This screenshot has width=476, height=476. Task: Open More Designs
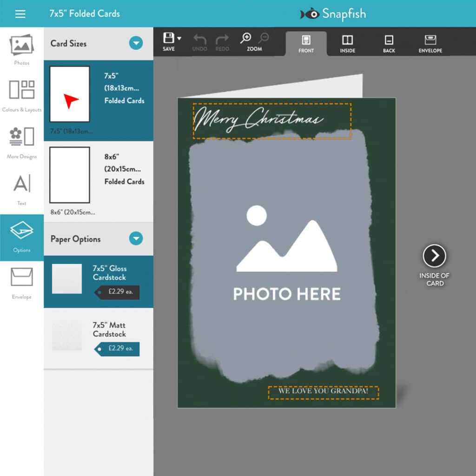pyautogui.click(x=21, y=142)
